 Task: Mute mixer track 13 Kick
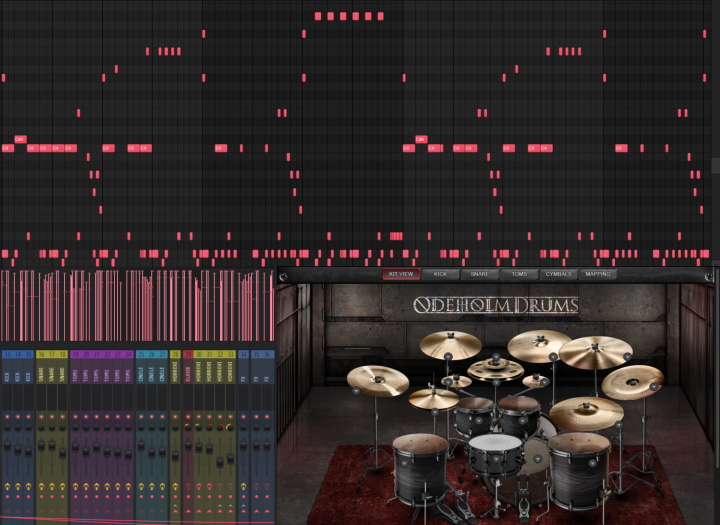click(x=7, y=417)
